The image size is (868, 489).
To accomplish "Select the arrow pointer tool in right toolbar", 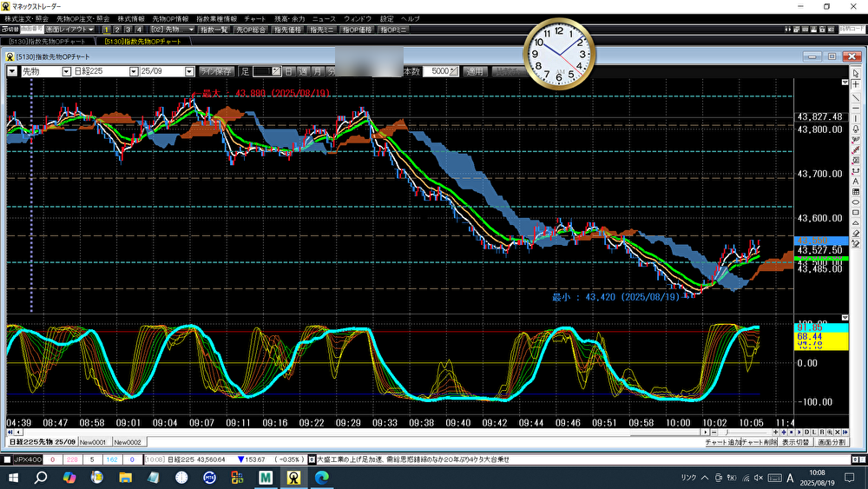I will (856, 74).
